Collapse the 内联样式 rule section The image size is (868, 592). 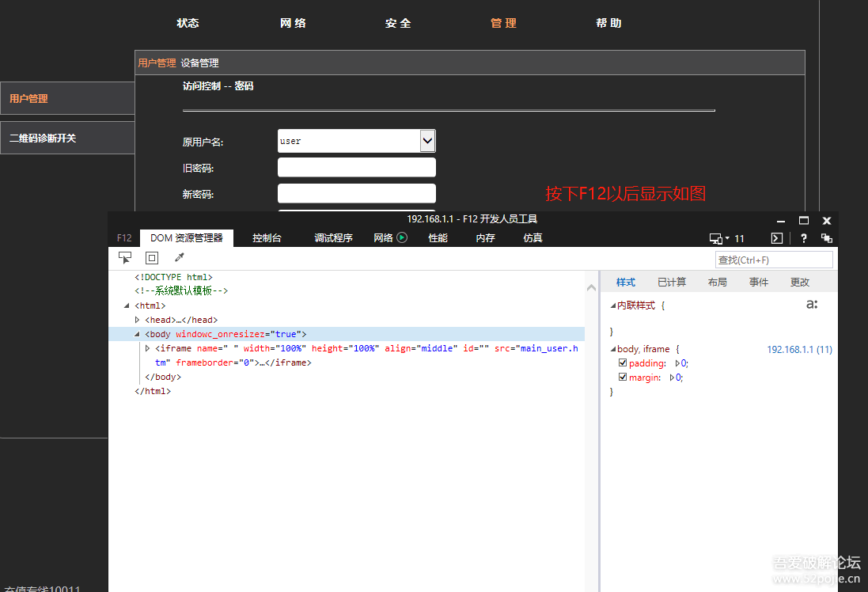click(612, 305)
